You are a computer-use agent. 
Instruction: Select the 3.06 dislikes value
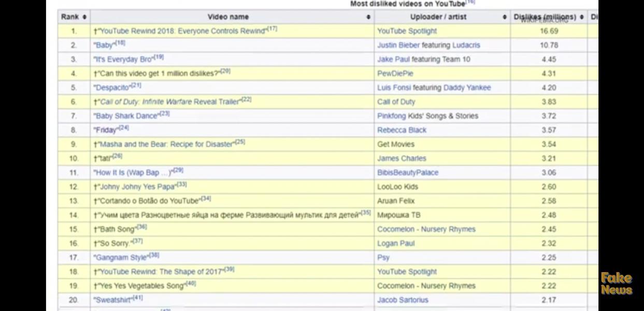point(549,173)
